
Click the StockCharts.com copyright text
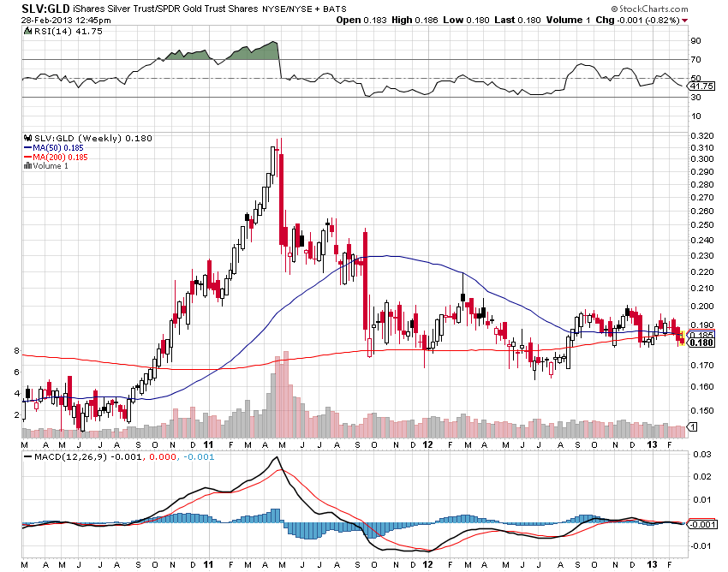coord(649,9)
